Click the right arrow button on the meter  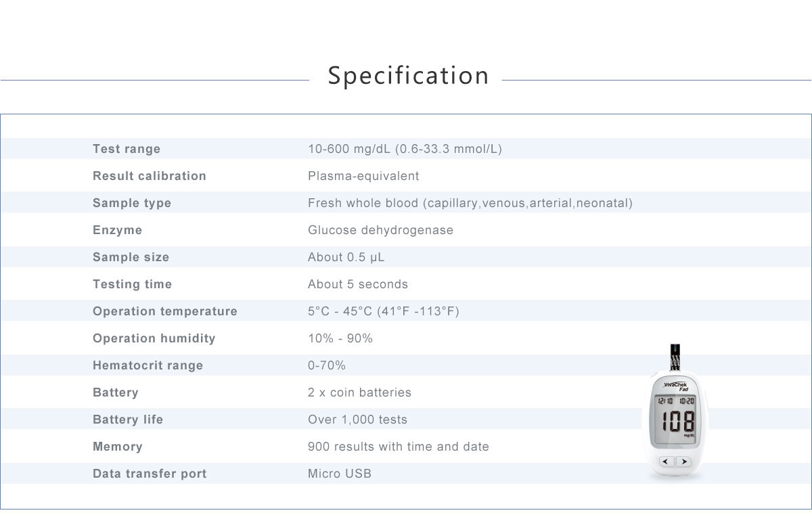tap(683, 461)
